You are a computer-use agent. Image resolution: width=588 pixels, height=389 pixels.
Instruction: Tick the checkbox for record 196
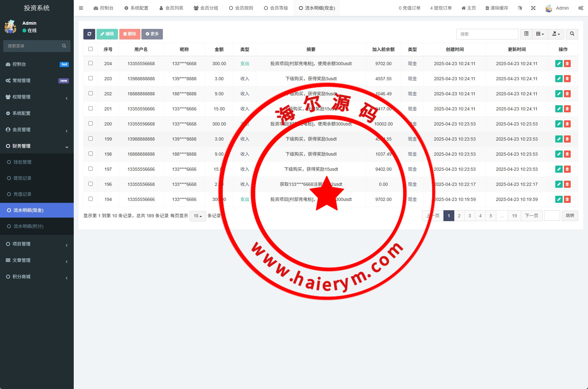pos(90,184)
